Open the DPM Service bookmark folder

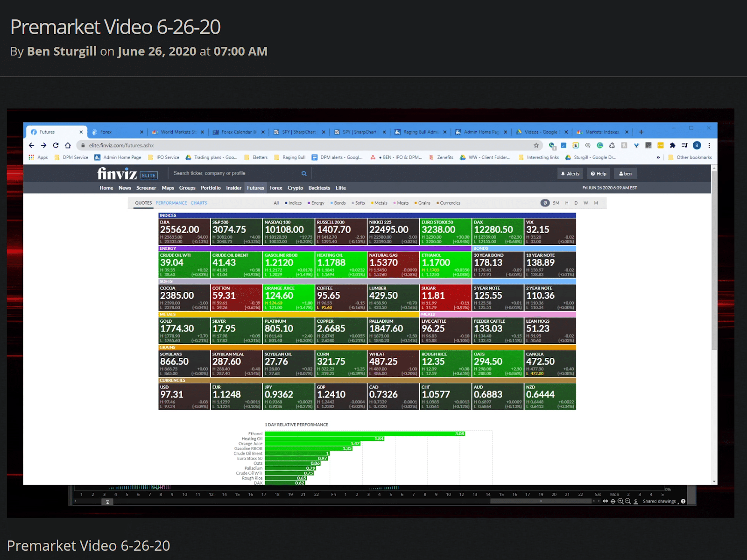71,157
